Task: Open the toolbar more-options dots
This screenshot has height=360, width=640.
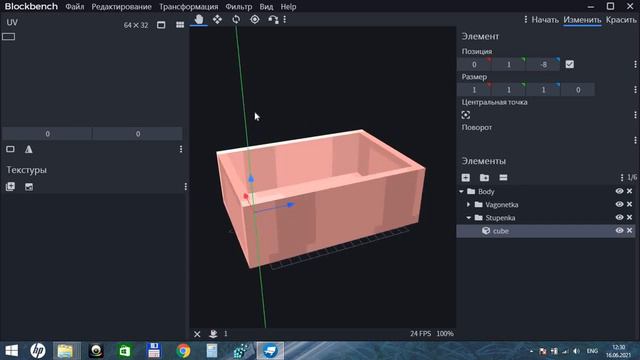Action: pyautogui.click(x=284, y=19)
